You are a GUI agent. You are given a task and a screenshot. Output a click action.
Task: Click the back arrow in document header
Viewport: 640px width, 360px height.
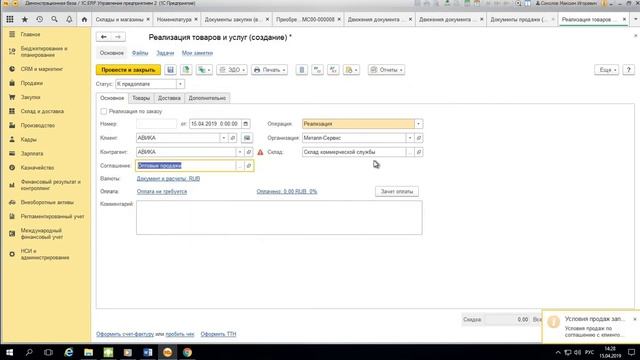click(x=104, y=37)
